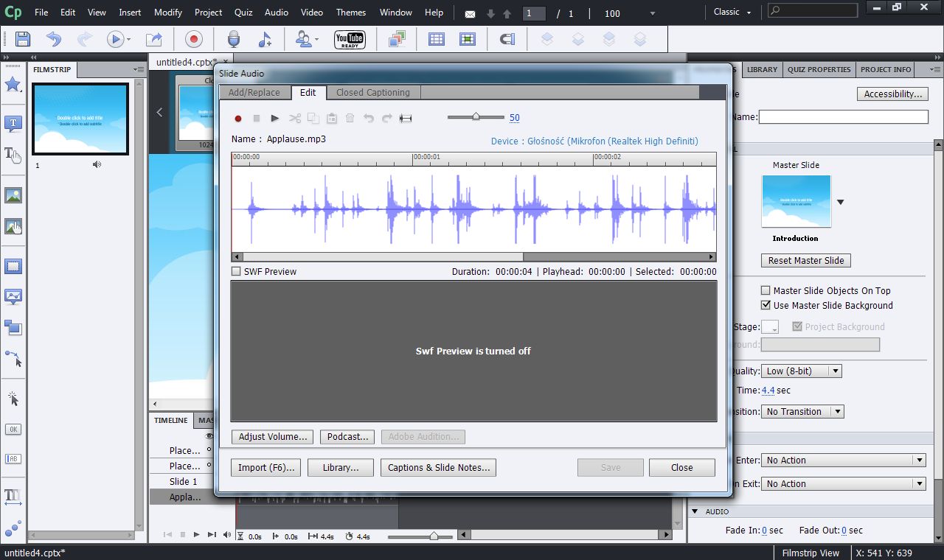
Task: Click the Import (F6)... button
Action: (x=266, y=467)
